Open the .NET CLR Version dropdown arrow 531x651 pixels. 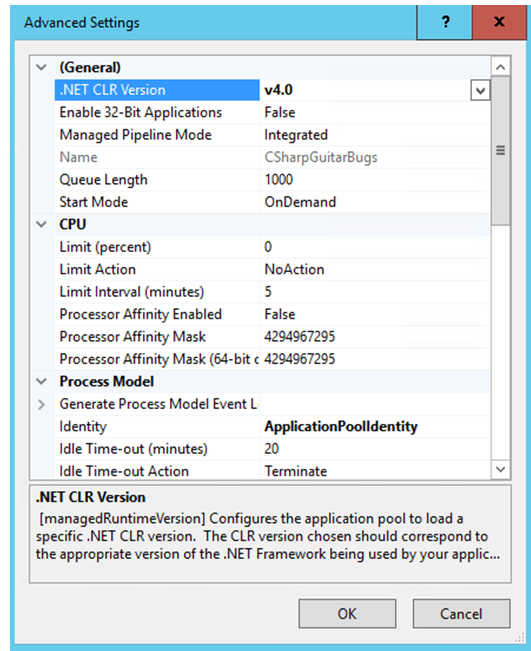pyautogui.click(x=480, y=91)
